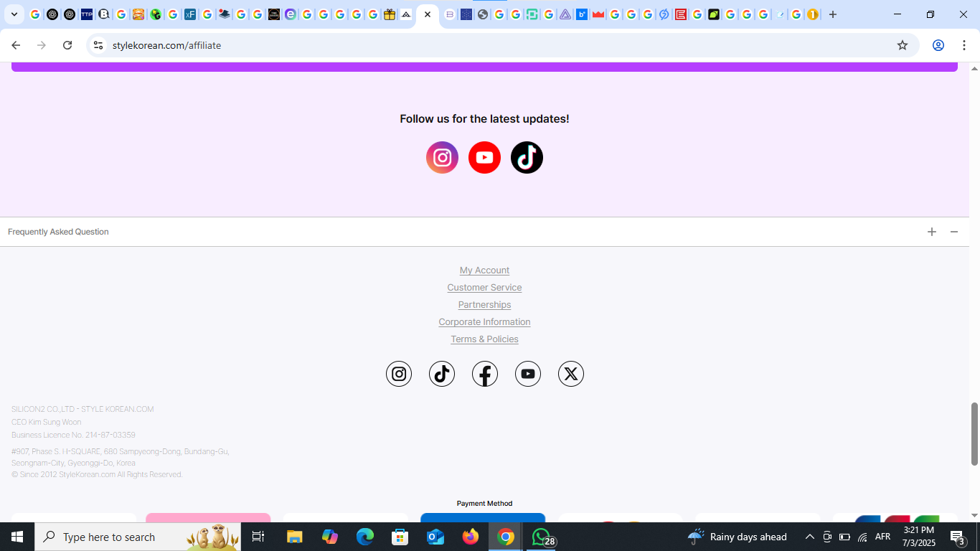980x551 pixels.
Task: Click the scrollbar up arrow
Action: pos(974,68)
